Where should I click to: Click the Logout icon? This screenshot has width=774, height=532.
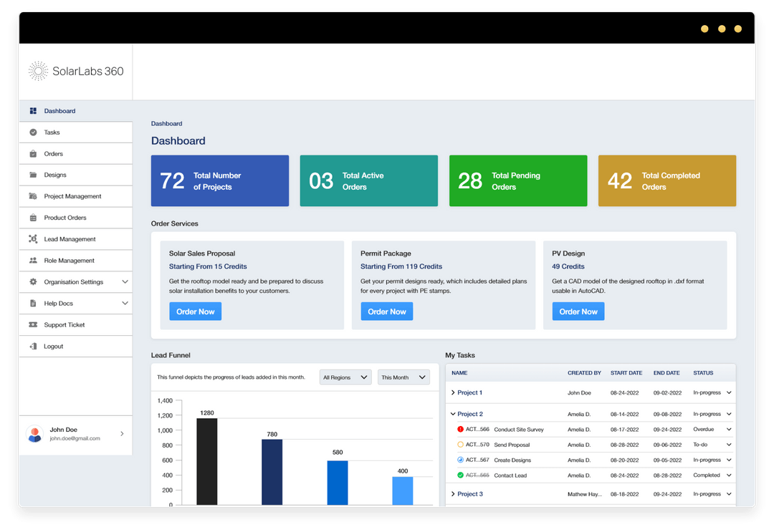pyautogui.click(x=33, y=347)
